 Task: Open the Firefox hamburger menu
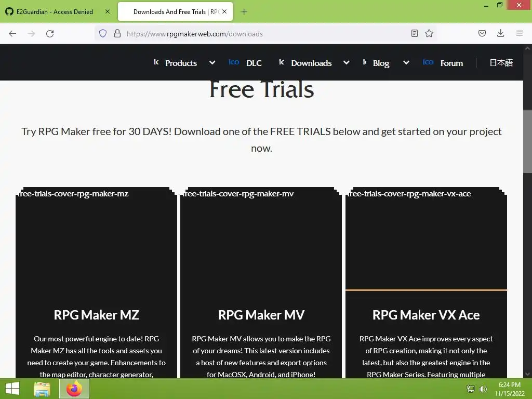520,33
